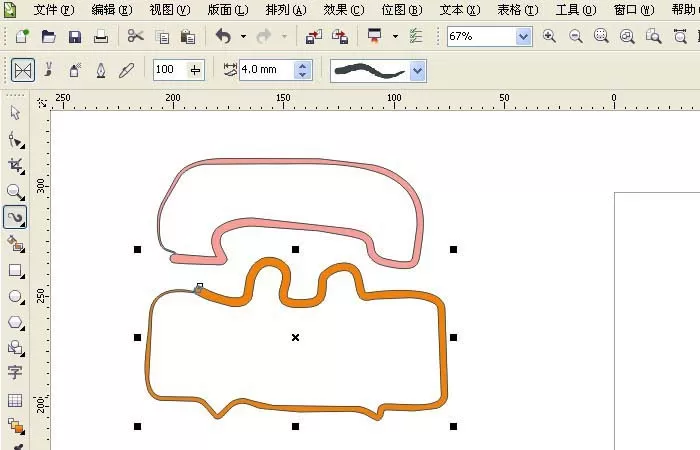700x450 pixels.
Task: Open the 排列(A) menu
Action: click(x=286, y=9)
